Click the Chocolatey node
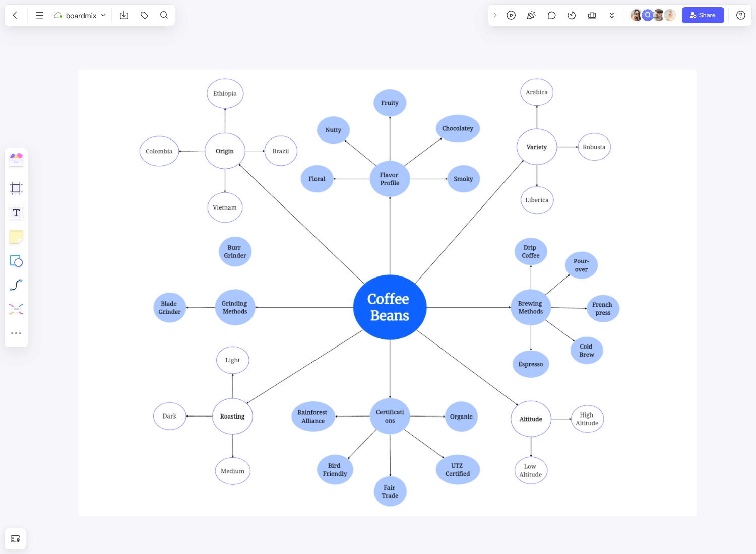Image resolution: width=756 pixels, height=554 pixels. click(458, 128)
